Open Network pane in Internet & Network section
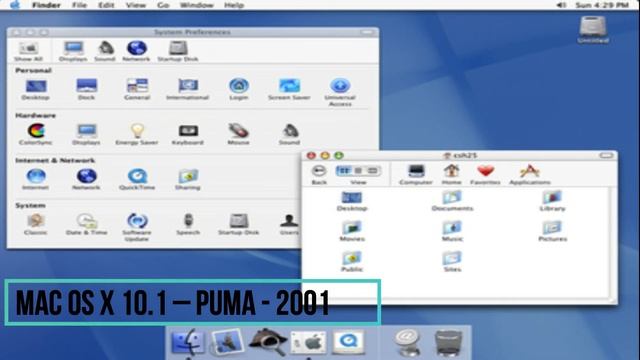 (x=86, y=179)
